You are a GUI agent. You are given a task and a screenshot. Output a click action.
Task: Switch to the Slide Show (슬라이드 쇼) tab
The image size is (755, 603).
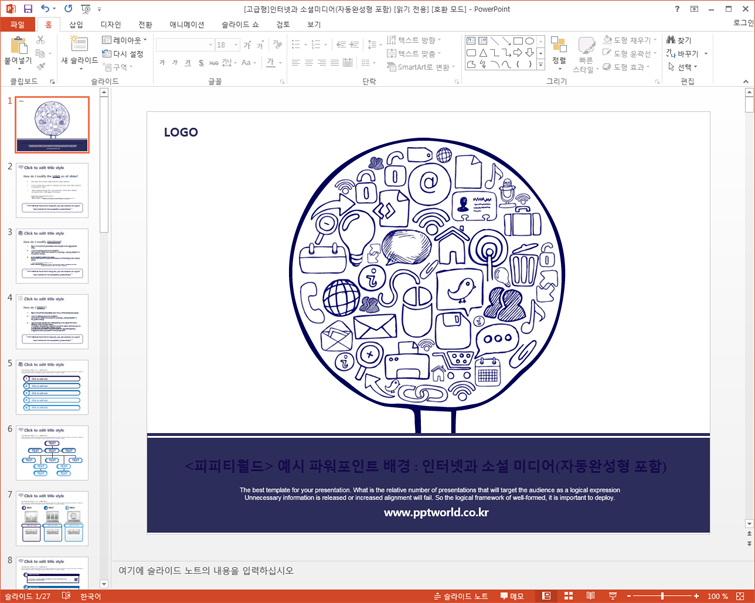pyautogui.click(x=240, y=24)
